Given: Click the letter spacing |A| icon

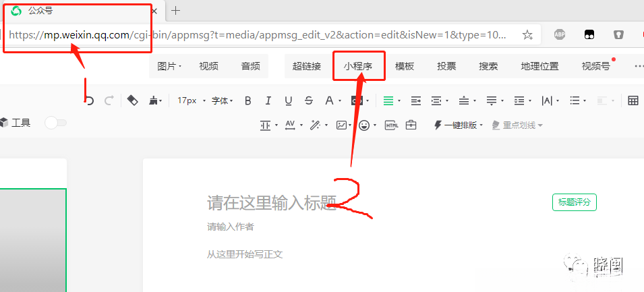Looking at the screenshot, I should [547, 100].
